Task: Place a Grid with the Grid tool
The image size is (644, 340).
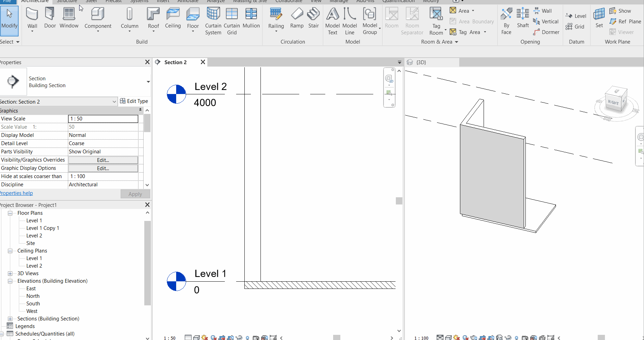Action: pos(576,26)
